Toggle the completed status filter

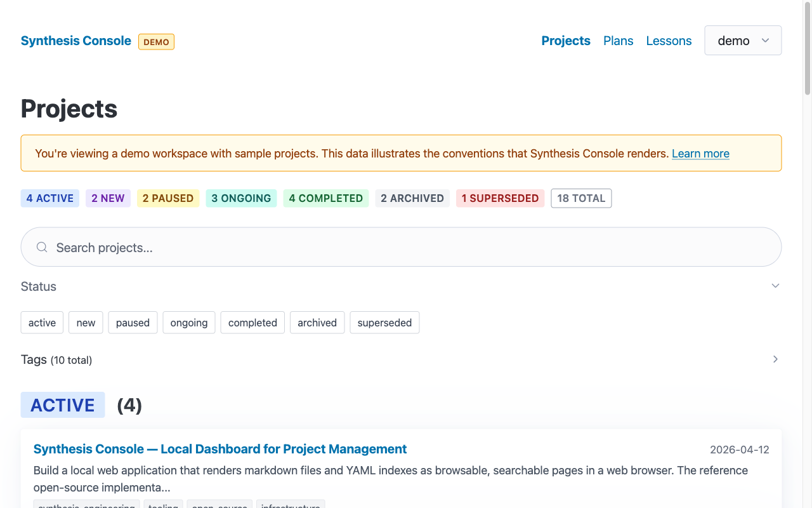point(252,323)
